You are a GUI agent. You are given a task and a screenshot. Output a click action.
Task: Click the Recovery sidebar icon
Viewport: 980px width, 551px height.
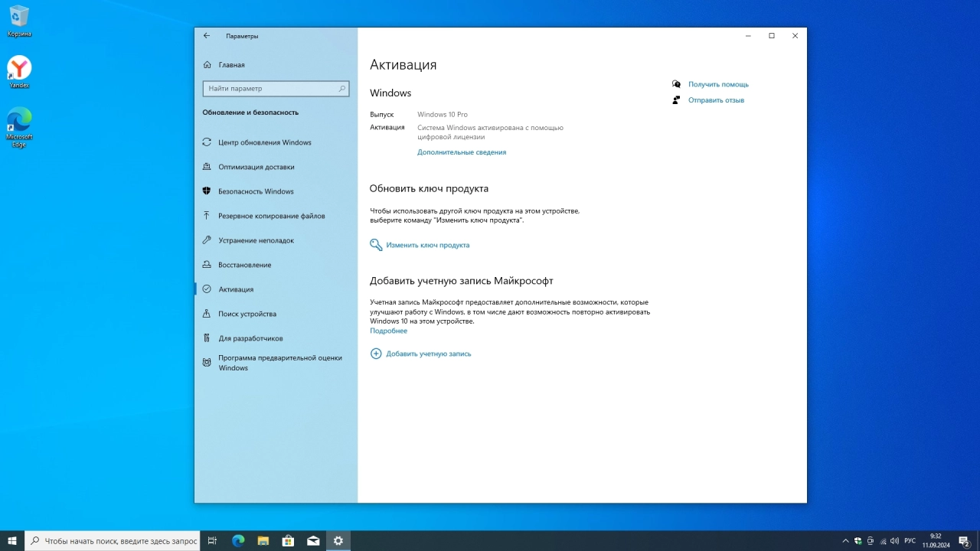pos(207,265)
